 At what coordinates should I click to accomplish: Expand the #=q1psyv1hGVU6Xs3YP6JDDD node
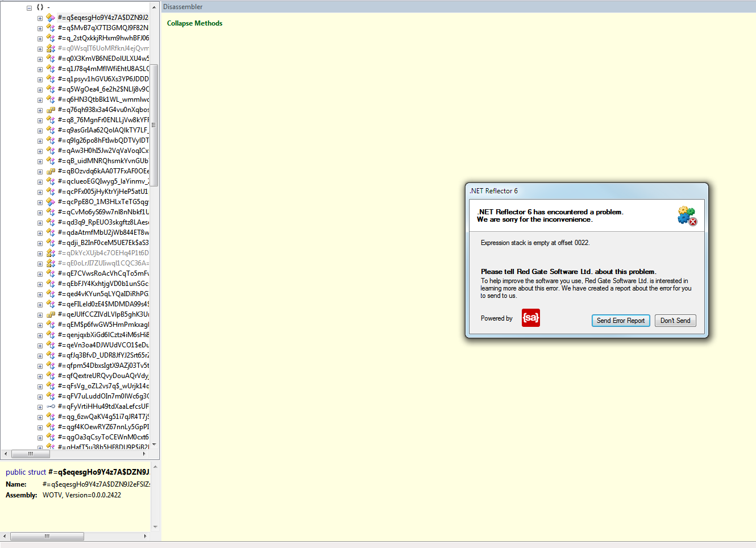40,80
